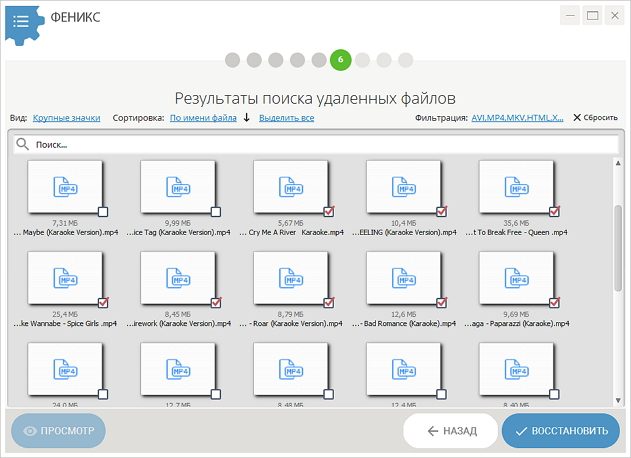This screenshot has height=458, width=631.
Task: Click the X icon beside Сбросить
Action: click(x=577, y=118)
